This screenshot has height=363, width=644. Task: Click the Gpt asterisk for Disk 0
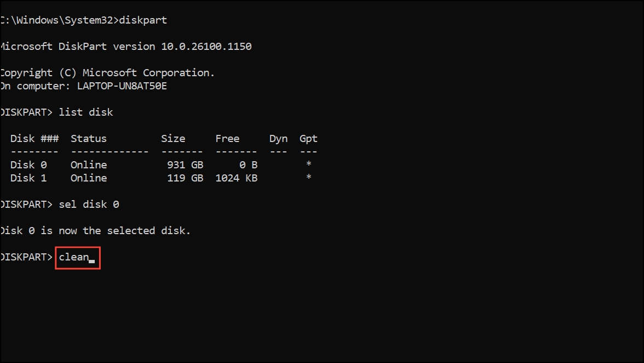[309, 164]
